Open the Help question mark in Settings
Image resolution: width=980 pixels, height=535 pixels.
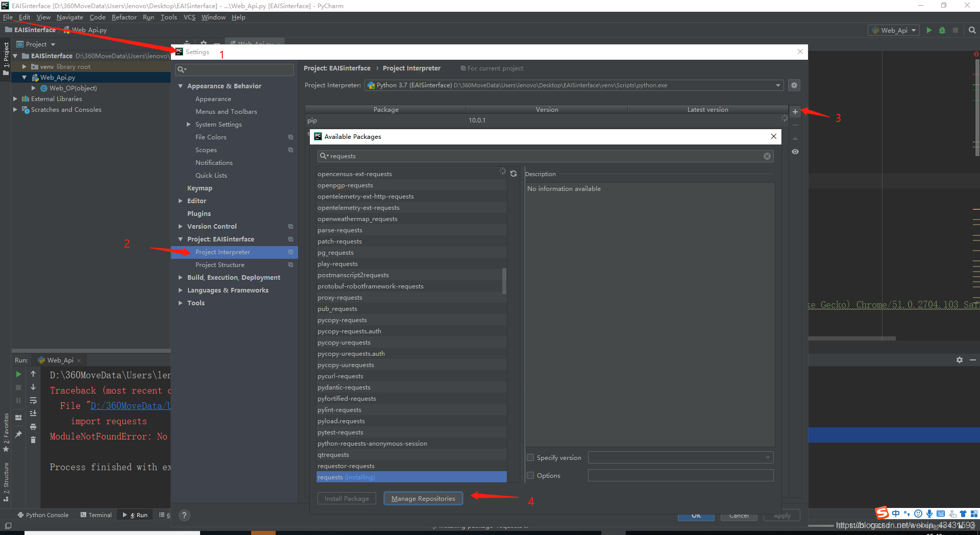click(185, 515)
